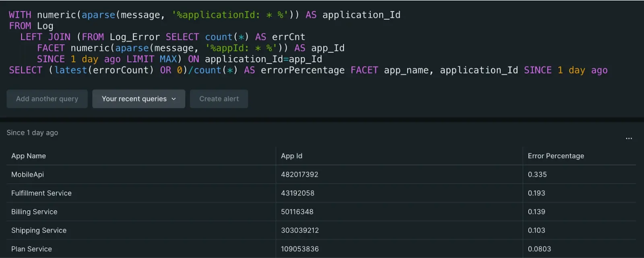This screenshot has height=258, width=644.
Task: Click App Id value 43192058
Action: pos(297,193)
